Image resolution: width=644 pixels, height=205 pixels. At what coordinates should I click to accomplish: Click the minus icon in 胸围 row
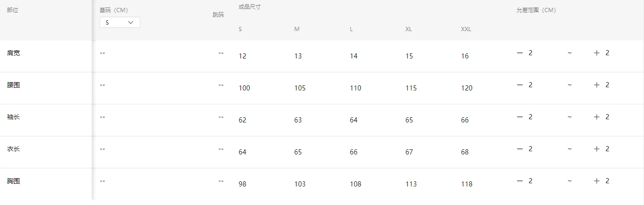pyautogui.click(x=520, y=181)
